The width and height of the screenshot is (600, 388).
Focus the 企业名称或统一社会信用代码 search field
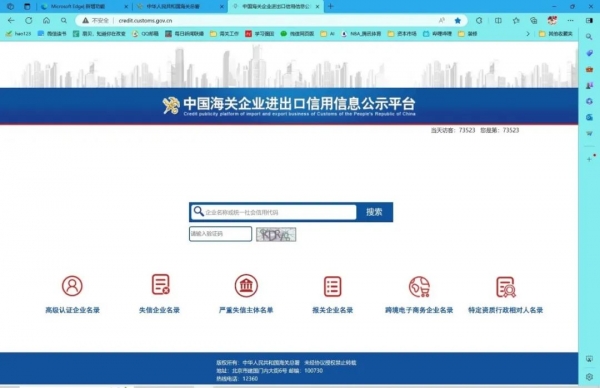[274, 212]
